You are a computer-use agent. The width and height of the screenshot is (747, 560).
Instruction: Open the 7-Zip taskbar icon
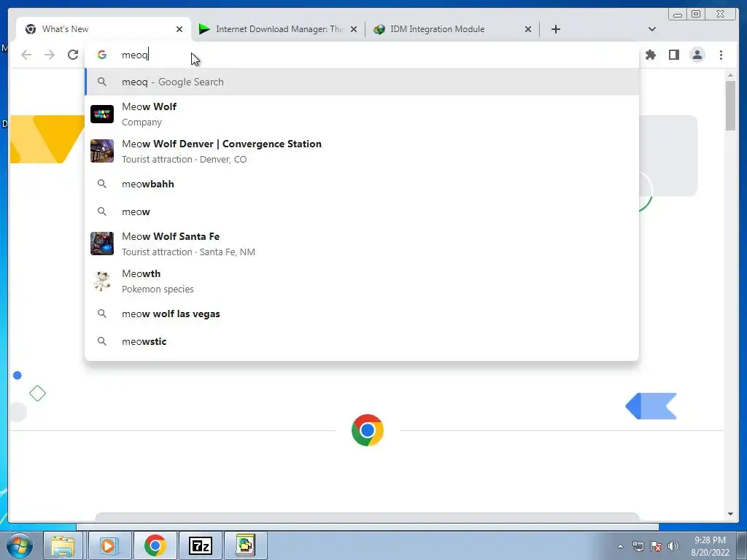[201, 545]
